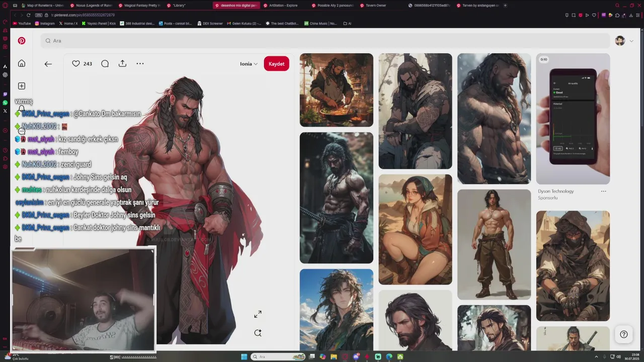
Task: Open the Home / X bookmark
Action: [x=68, y=24]
